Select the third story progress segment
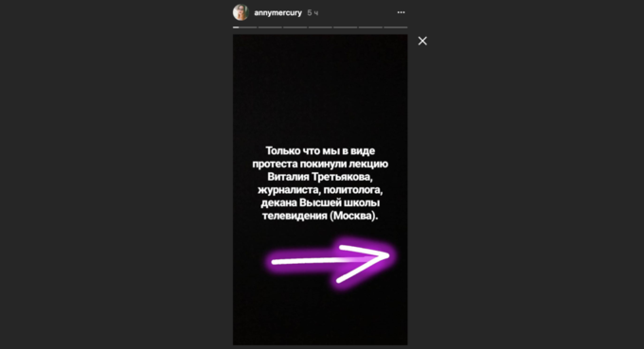Viewport: 644px width, 349px height. 295,27
